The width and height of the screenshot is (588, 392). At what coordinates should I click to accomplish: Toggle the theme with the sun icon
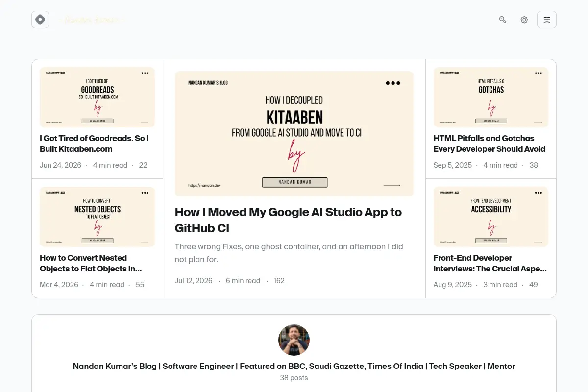[524, 20]
